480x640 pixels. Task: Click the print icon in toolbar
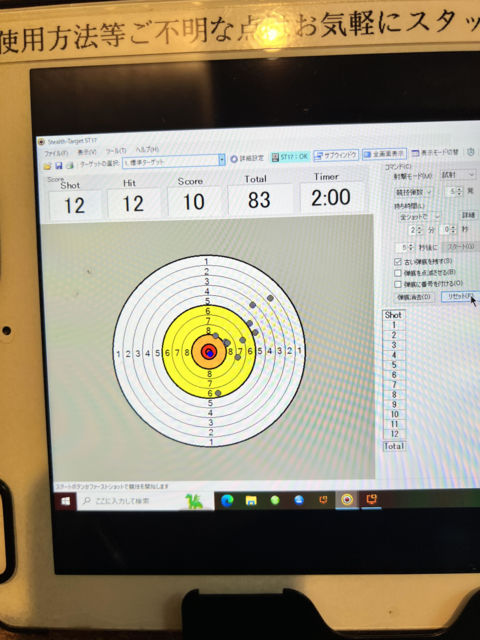[70, 165]
